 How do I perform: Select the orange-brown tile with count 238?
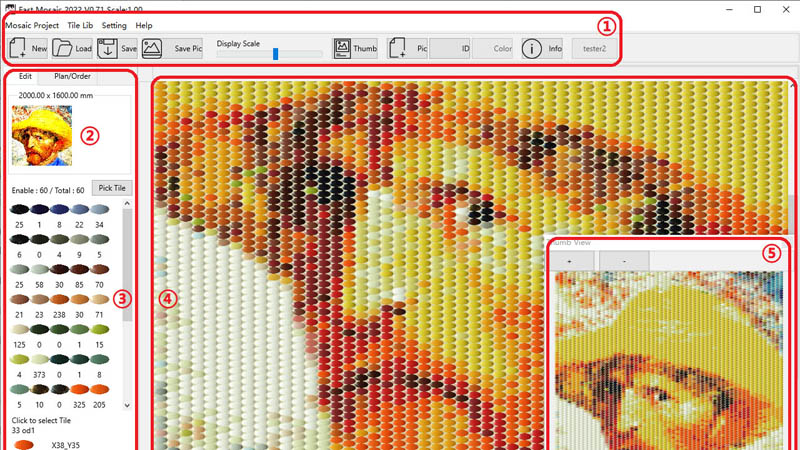59,299
